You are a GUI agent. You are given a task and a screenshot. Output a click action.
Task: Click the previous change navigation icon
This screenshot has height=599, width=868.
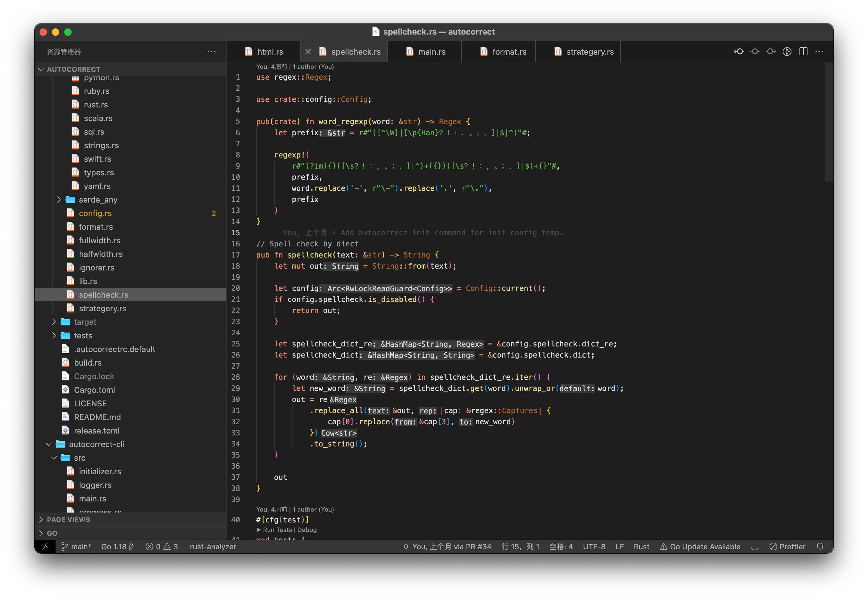[x=739, y=52]
